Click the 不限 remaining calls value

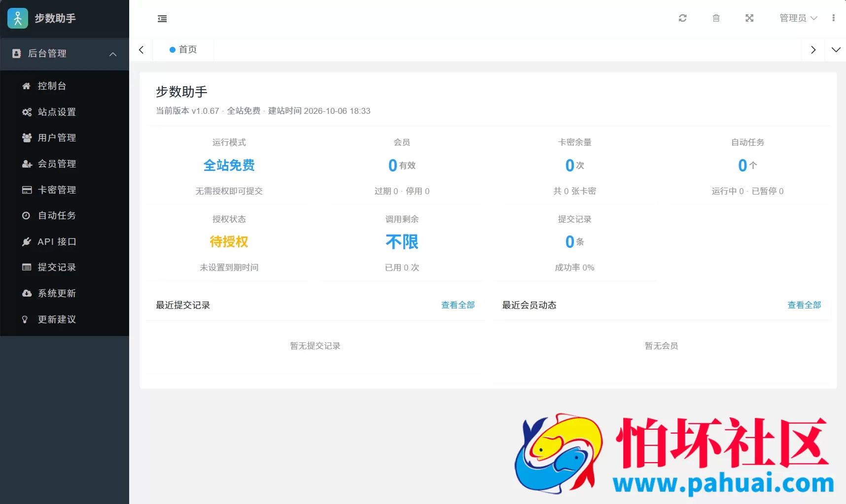(402, 241)
